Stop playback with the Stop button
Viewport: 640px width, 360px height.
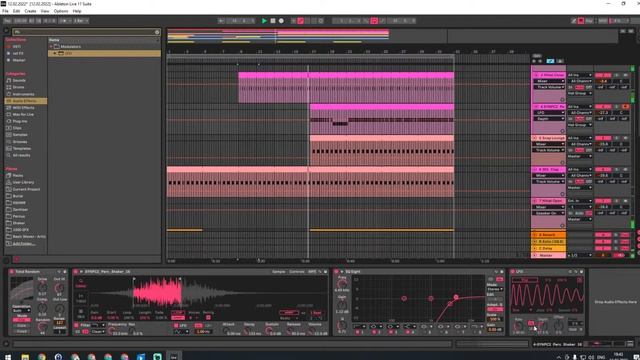273,21
